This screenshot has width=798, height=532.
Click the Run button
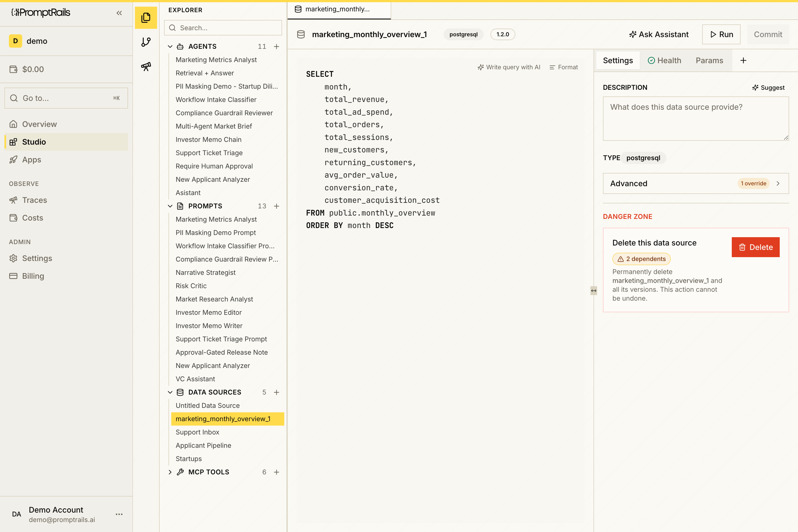click(x=721, y=34)
